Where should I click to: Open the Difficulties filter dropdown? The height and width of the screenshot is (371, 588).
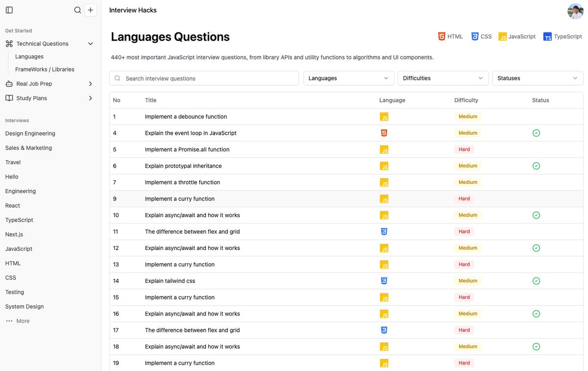pos(443,78)
